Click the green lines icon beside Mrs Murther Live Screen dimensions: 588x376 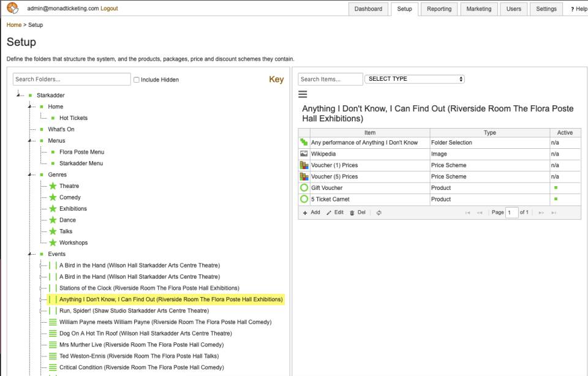pos(53,345)
